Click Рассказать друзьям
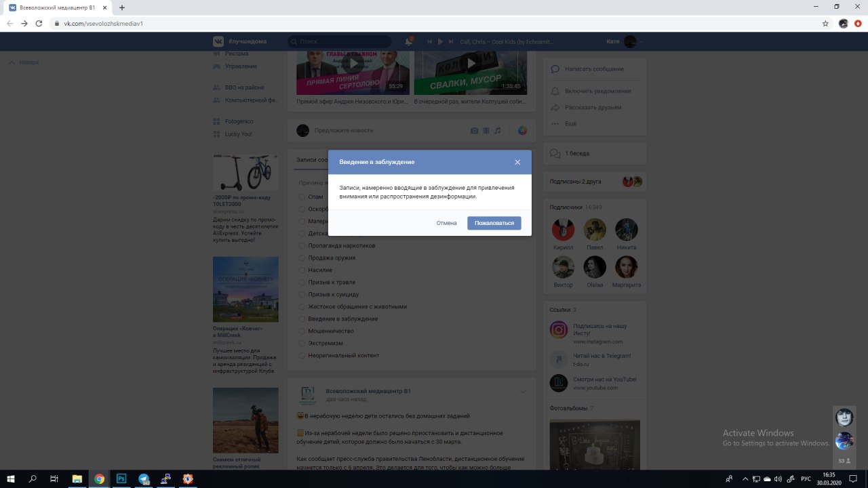 point(593,107)
